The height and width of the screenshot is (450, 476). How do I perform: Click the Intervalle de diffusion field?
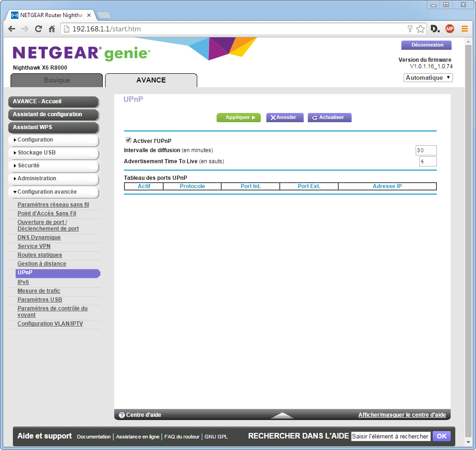tap(426, 150)
